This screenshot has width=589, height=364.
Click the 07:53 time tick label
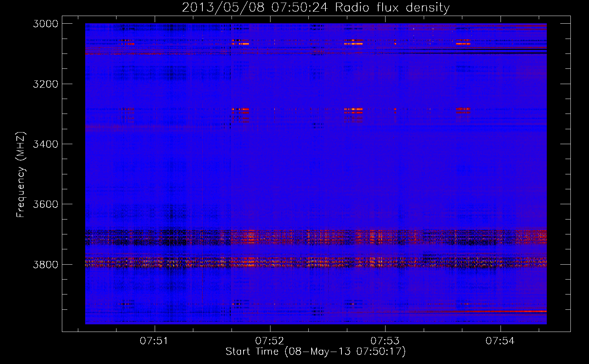click(385, 341)
